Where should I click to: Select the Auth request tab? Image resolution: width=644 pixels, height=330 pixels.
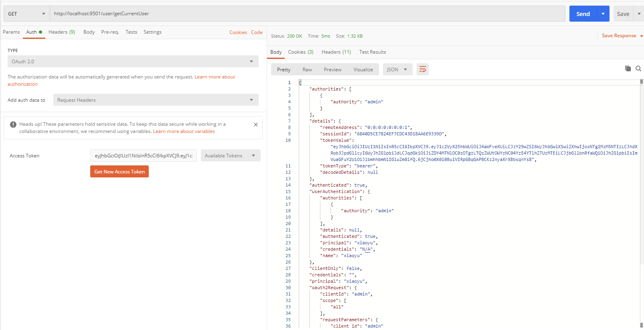coord(34,32)
